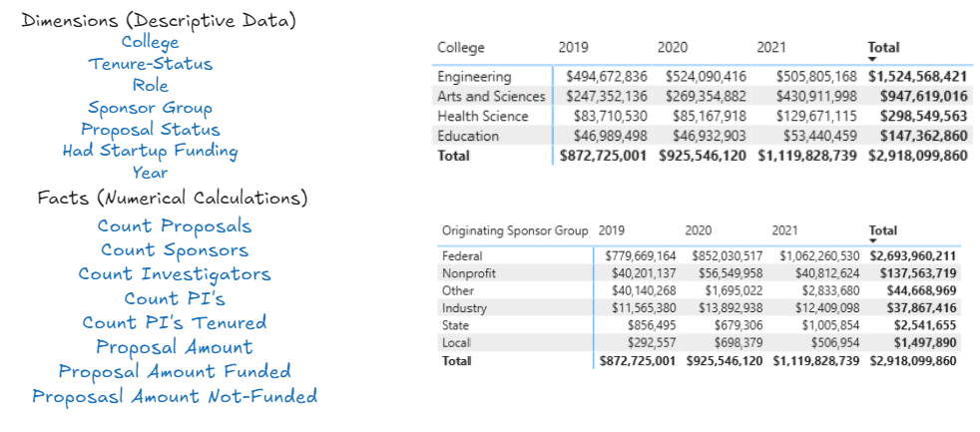Image resolution: width=980 pixels, height=432 pixels.
Task: Click the Tenure-Status dimension text
Action: (x=150, y=64)
